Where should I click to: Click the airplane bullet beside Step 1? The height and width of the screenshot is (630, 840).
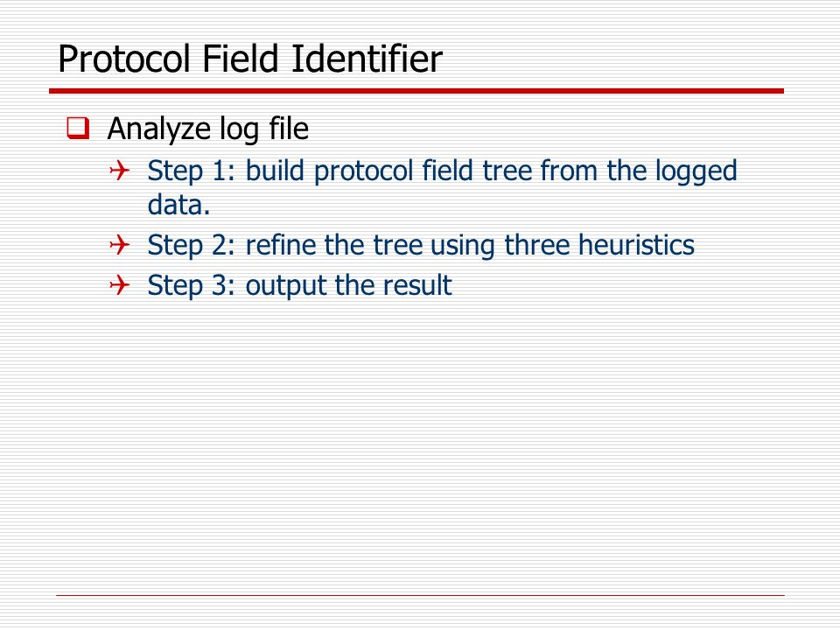pyautogui.click(x=120, y=171)
